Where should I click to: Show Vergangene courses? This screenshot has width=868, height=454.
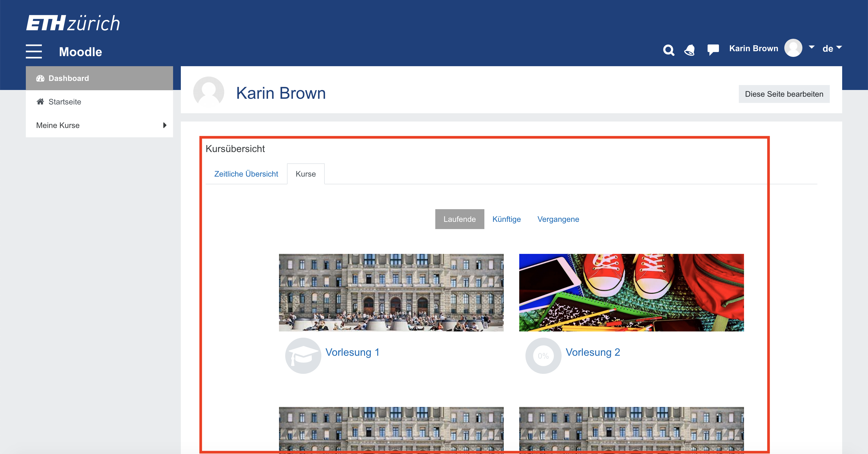558,219
